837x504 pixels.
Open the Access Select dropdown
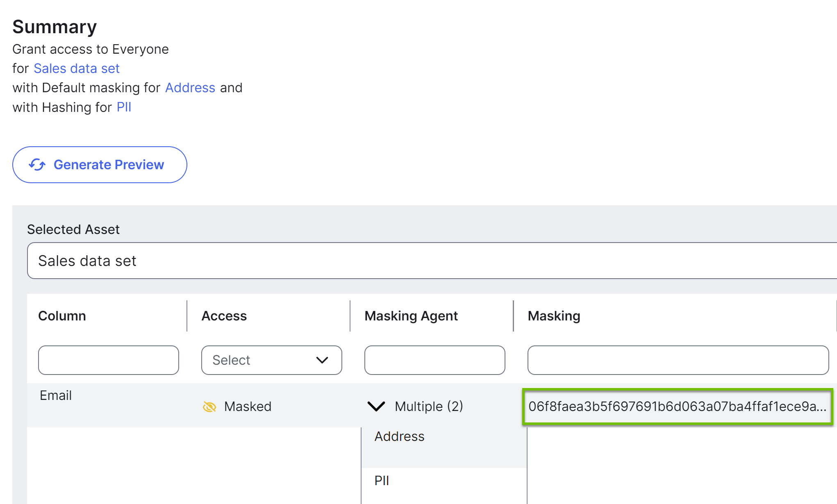coord(271,360)
